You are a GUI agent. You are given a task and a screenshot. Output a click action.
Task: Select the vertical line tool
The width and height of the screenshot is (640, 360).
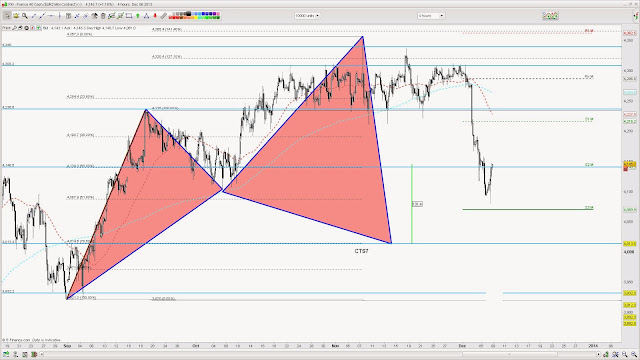[x=60, y=16]
